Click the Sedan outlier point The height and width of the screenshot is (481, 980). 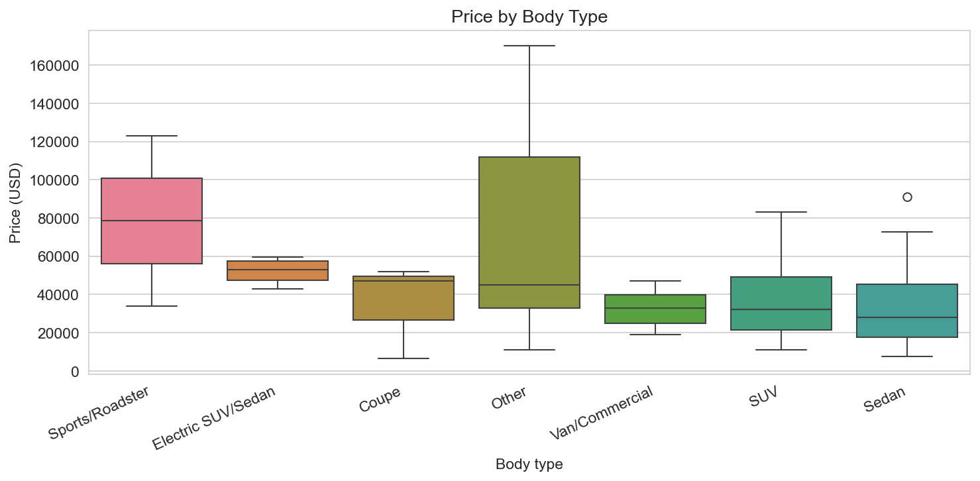pos(907,197)
